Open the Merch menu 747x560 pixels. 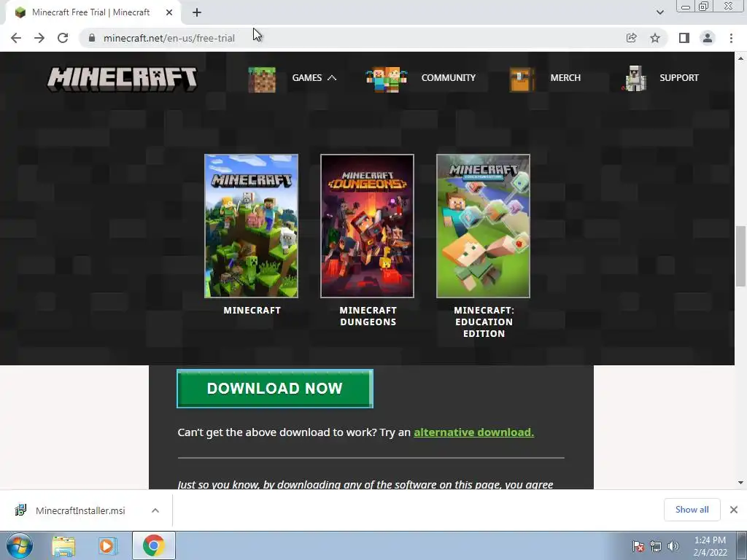[565, 77]
